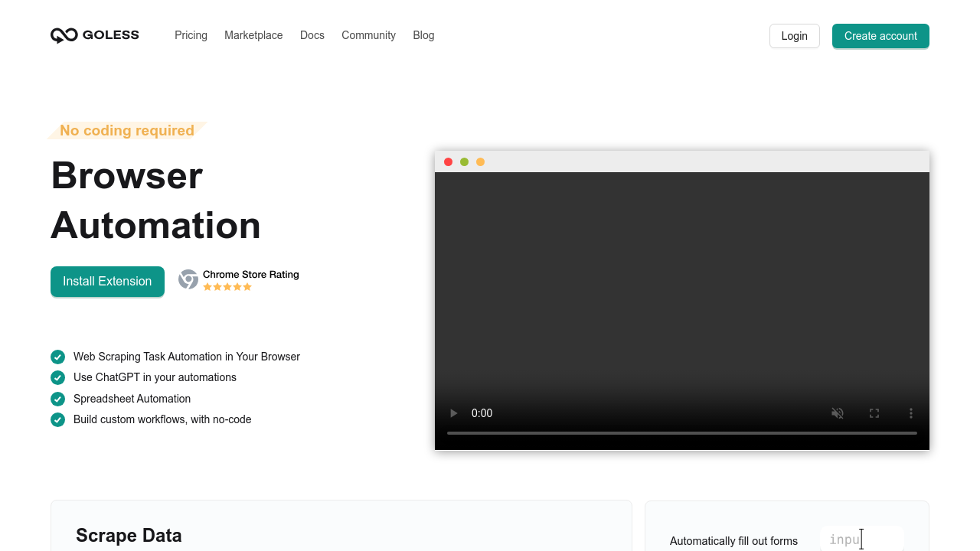The height and width of the screenshot is (551, 980).
Task: Go to the Docs section
Action: 312,35
